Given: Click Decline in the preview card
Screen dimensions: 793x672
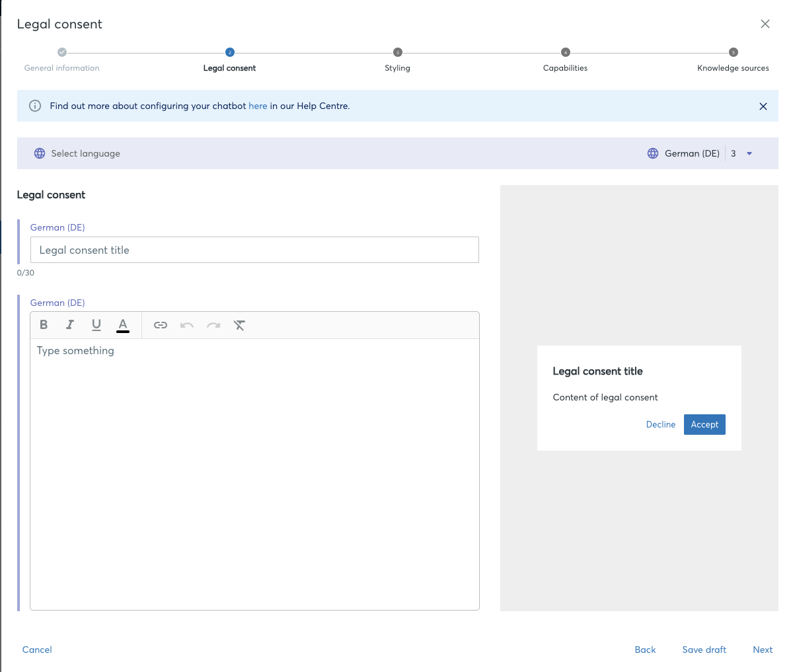Looking at the screenshot, I should pos(661,424).
